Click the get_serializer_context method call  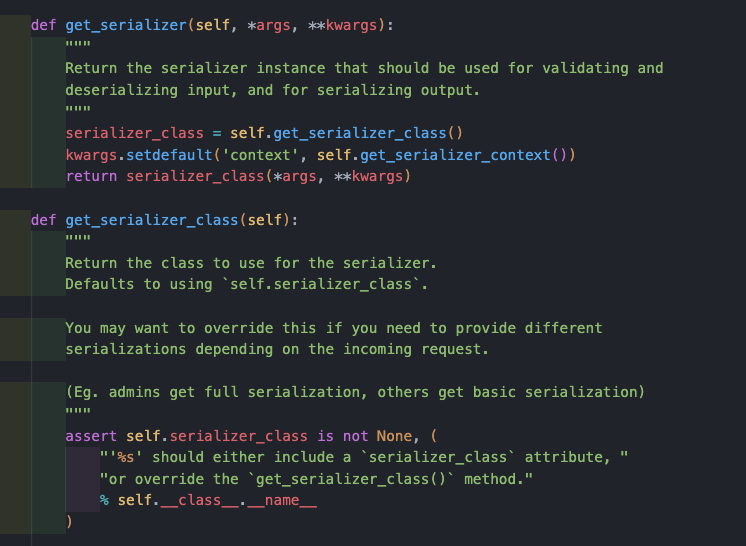[467, 155]
